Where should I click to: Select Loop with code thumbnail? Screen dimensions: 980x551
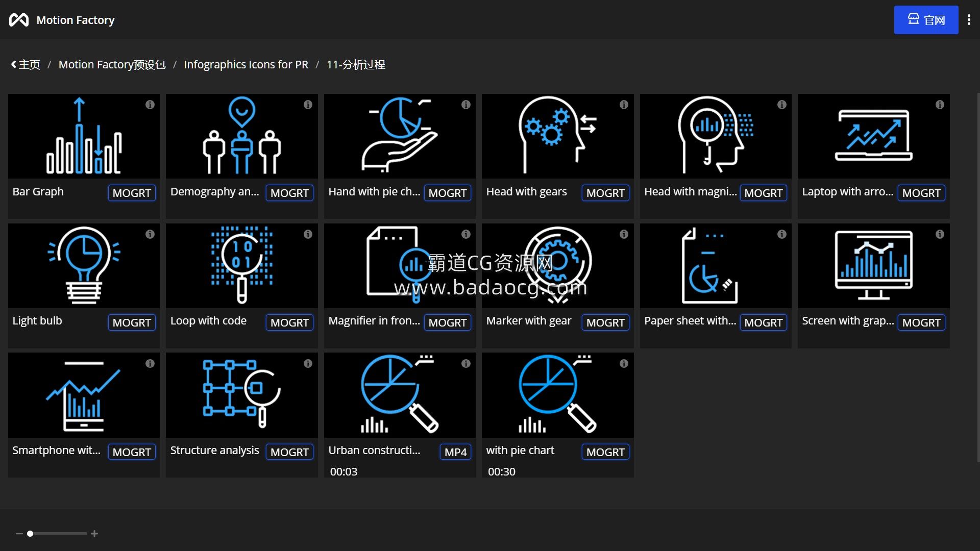242,266
